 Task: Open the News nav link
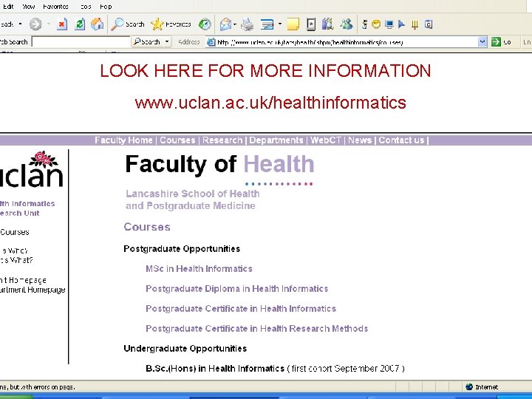click(360, 140)
